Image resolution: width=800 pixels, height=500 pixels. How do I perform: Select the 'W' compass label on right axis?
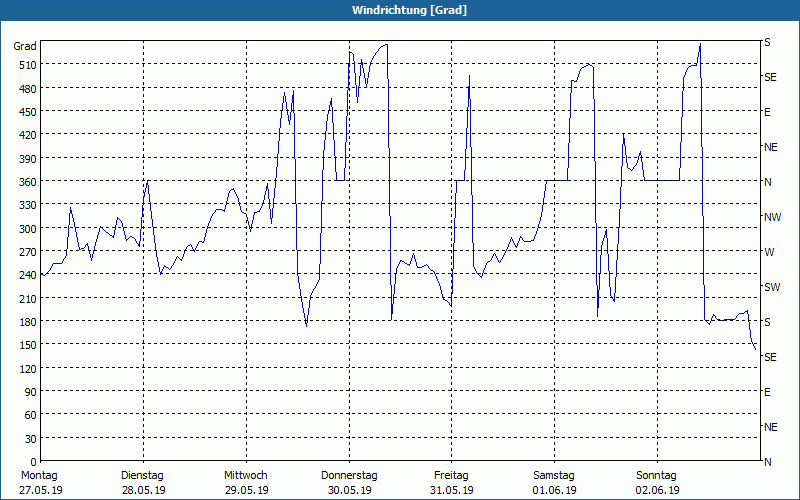coord(769,252)
